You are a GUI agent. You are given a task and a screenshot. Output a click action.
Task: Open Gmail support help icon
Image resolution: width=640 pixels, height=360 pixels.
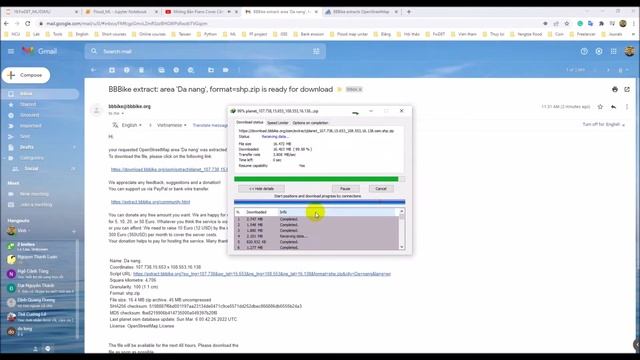(584, 51)
